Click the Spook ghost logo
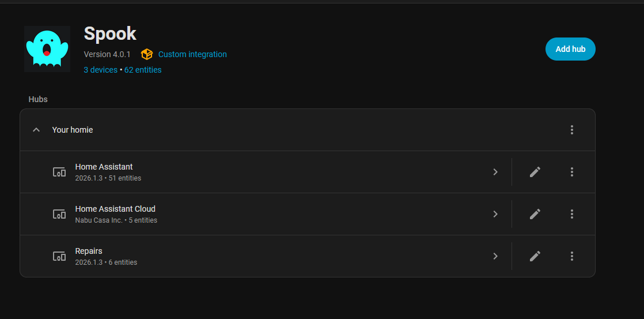644x319 pixels. point(47,49)
